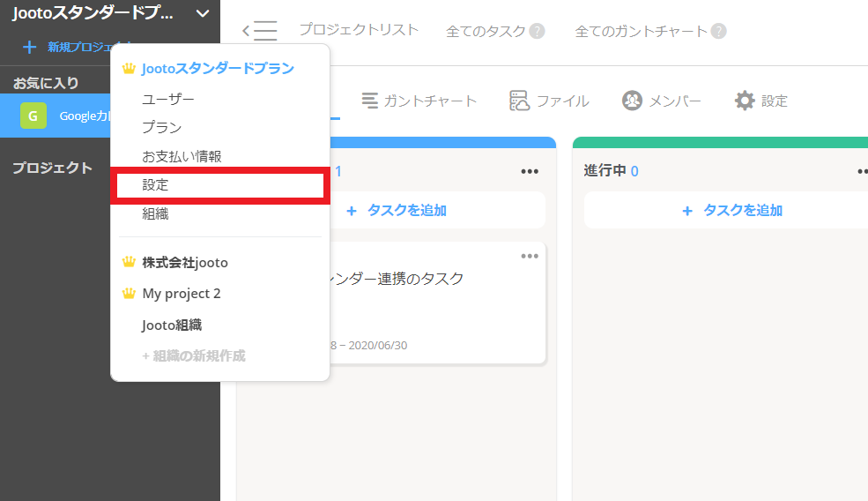Click the crown icon beside My project 2
Image resolution: width=868 pixels, height=501 pixels.
129,293
